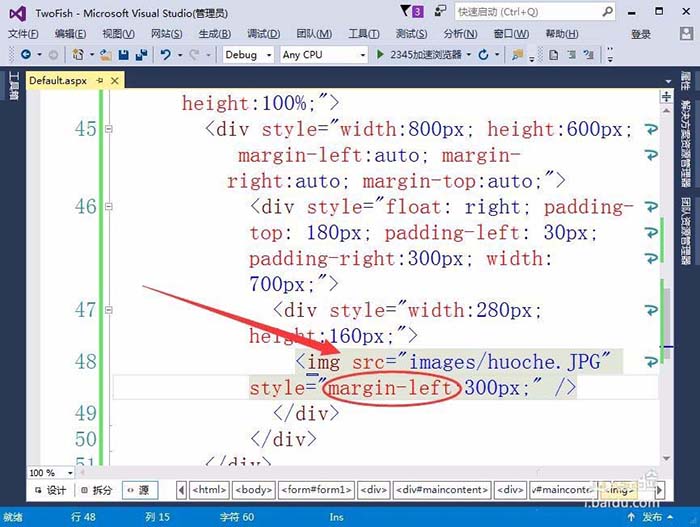The height and width of the screenshot is (527, 700).
Task: Click the feedback icon beside notifications
Action: point(440,11)
